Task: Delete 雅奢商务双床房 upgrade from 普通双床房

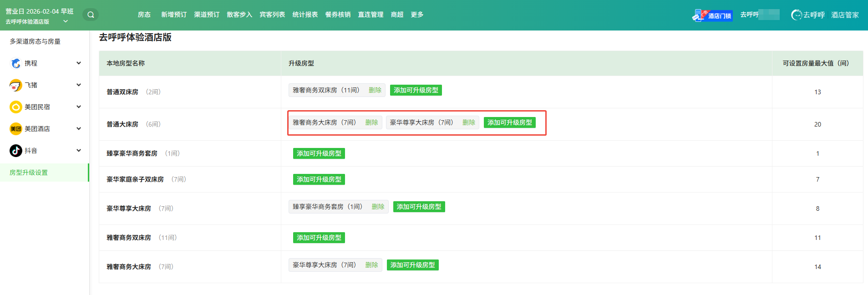Action: click(x=375, y=90)
